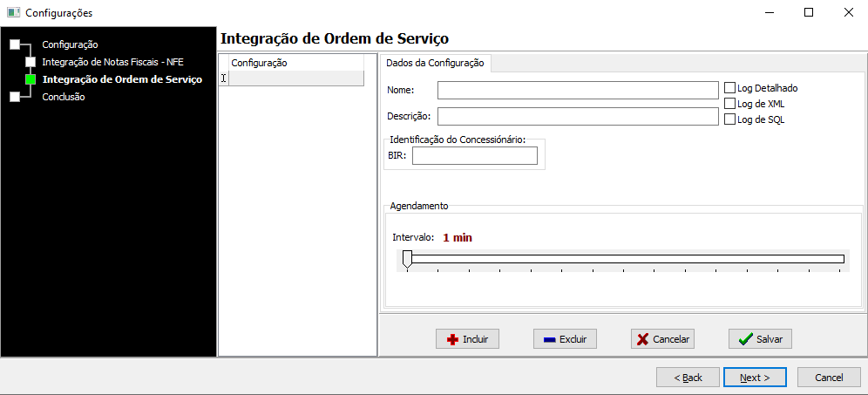
Task: Click the white Configuração step marker
Action: pos(15,44)
